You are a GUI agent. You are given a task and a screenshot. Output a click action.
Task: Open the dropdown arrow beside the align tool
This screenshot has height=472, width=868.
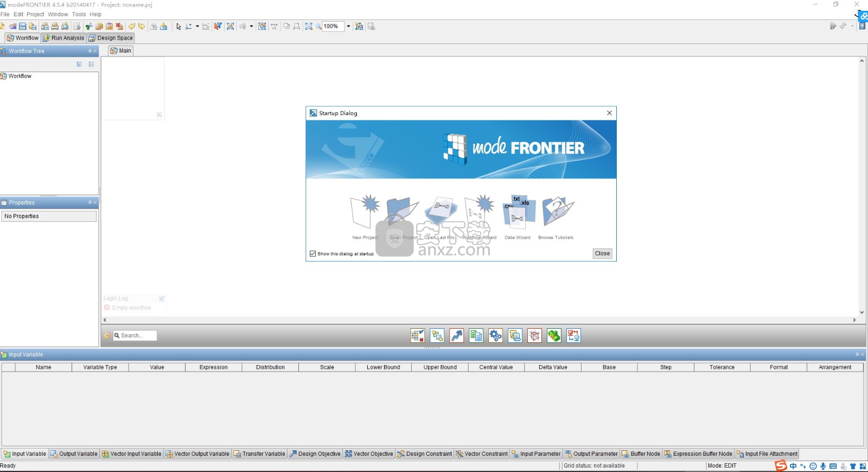click(x=251, y=26)
